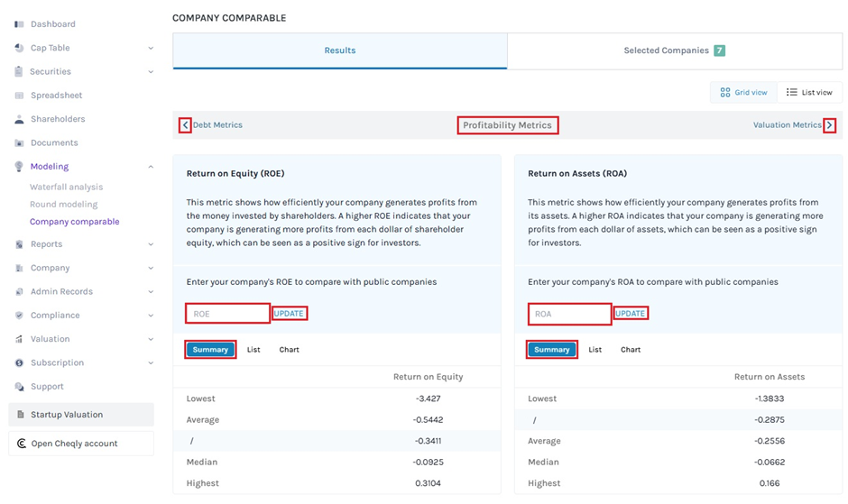
Task: Go to Valuation Metrics link
Action: (787, 125)
